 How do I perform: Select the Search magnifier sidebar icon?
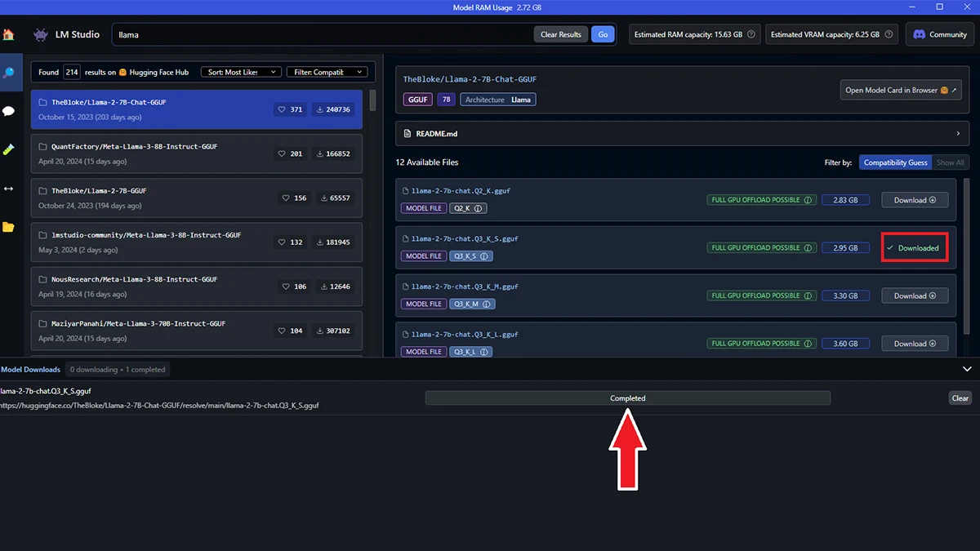tap(8, 73)
